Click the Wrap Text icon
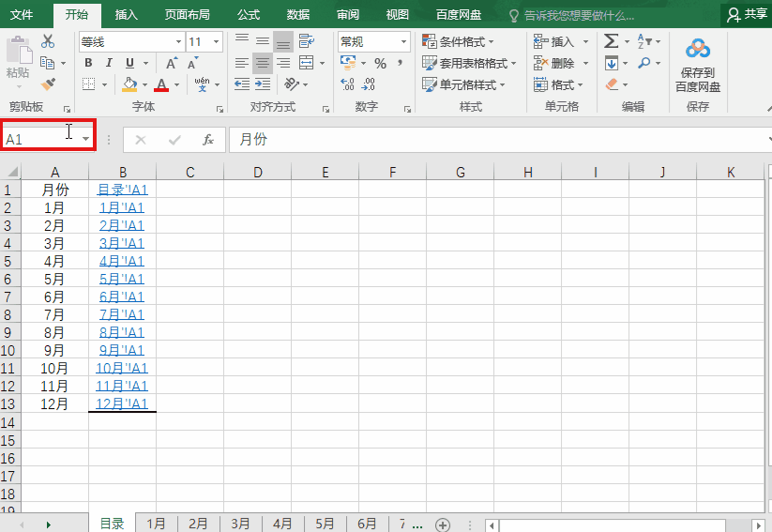This screenshot has width=772, height=532. 306,41
